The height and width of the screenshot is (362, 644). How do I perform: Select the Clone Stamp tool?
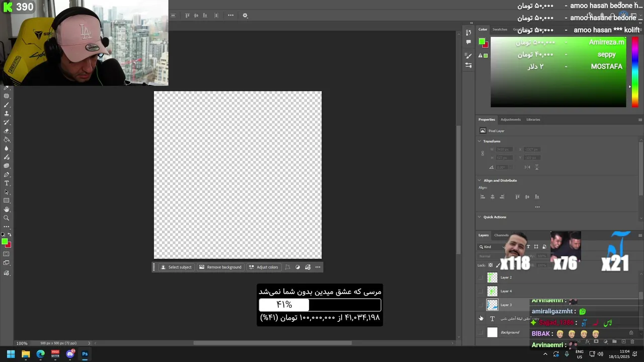click(x=7, y=114)
